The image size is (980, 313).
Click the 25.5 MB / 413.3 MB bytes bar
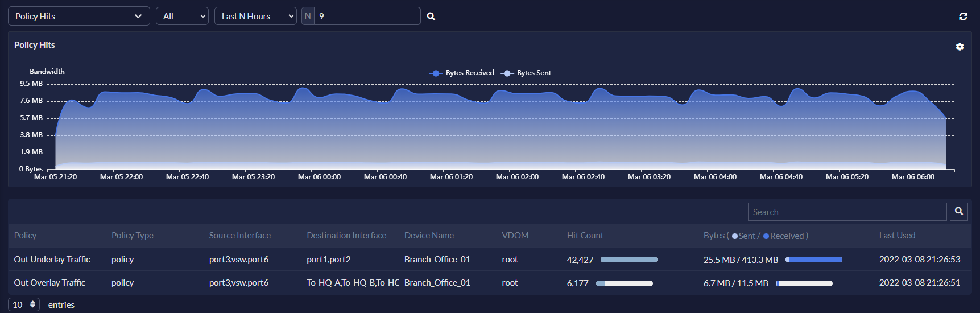[x=814, y=260]
